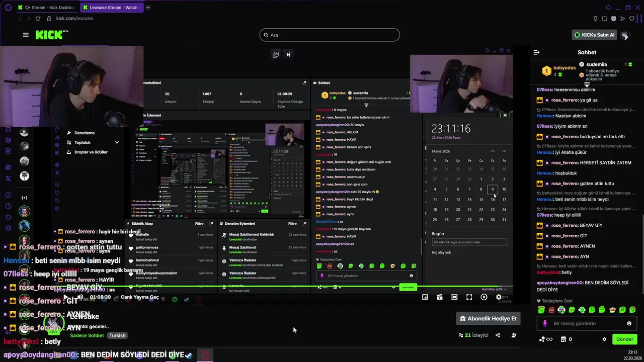Skip to next with player skip icon
This screenshot has height=362, width=644.
(288, 54)
